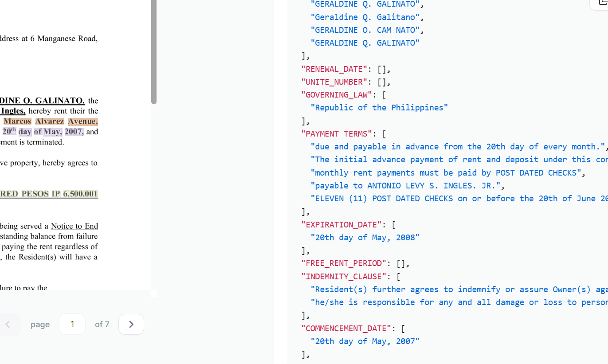Click the "20th day of May, 2008" value
The height and width of the screenshot is (364, 608).
[365, 237]
